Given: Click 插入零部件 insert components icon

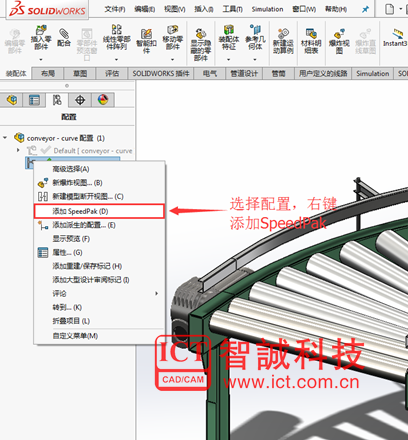Looking at the screenshot, I should (x=41, y=38).
